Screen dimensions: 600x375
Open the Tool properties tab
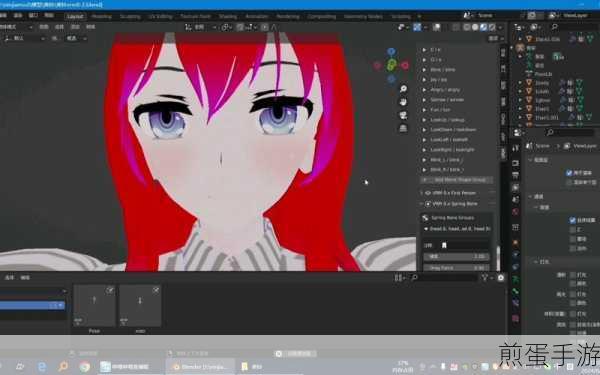(515, 148)
